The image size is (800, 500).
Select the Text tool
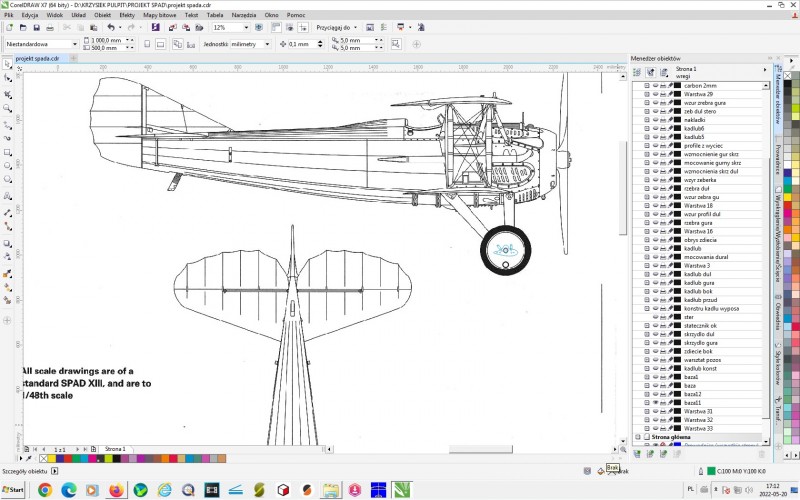point(7,196)
